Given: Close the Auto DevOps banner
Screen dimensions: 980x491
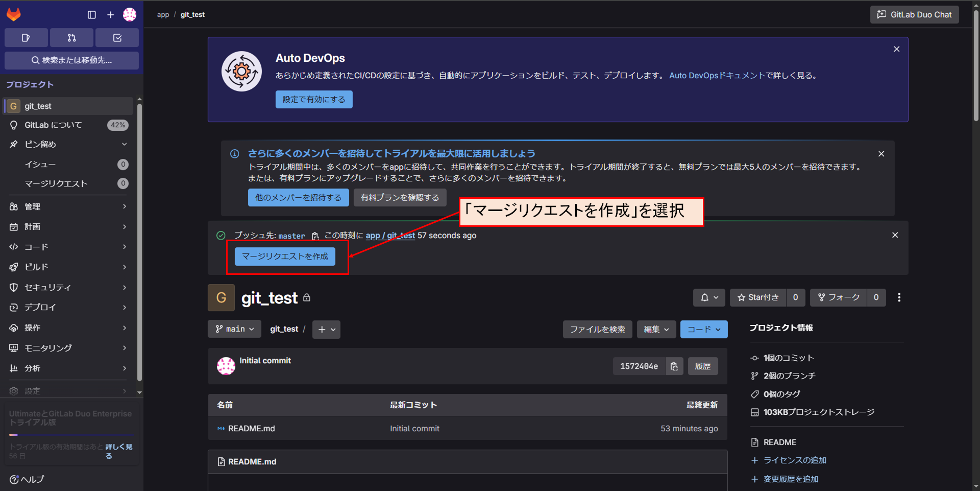Looking at the screenshot, I should coord(896,49).
